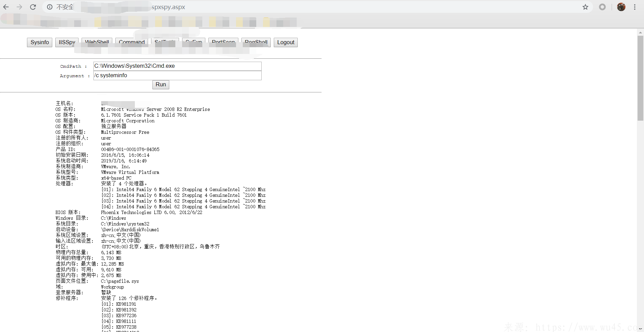Select the '12,285 MB' virtual memory value

pos(113,264)
